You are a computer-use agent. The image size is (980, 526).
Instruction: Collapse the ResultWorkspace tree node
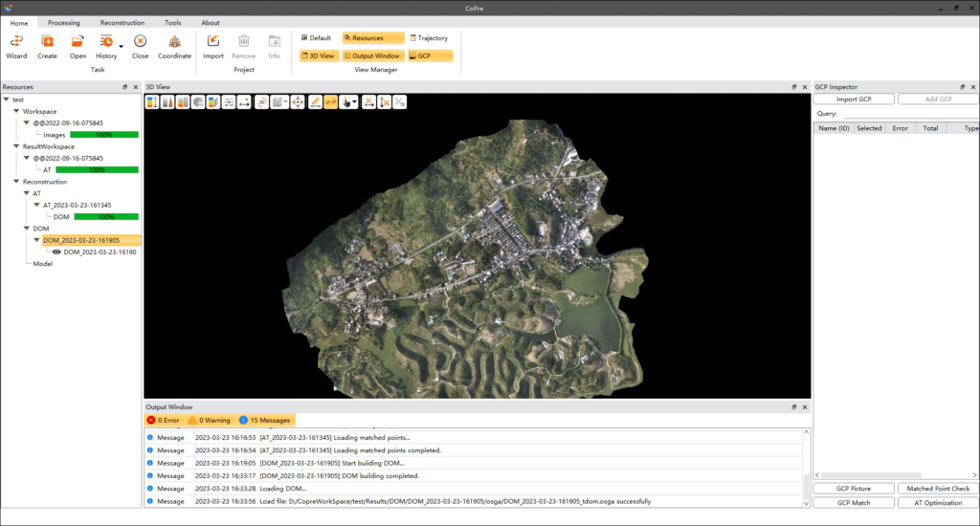[x=16, y=146]
